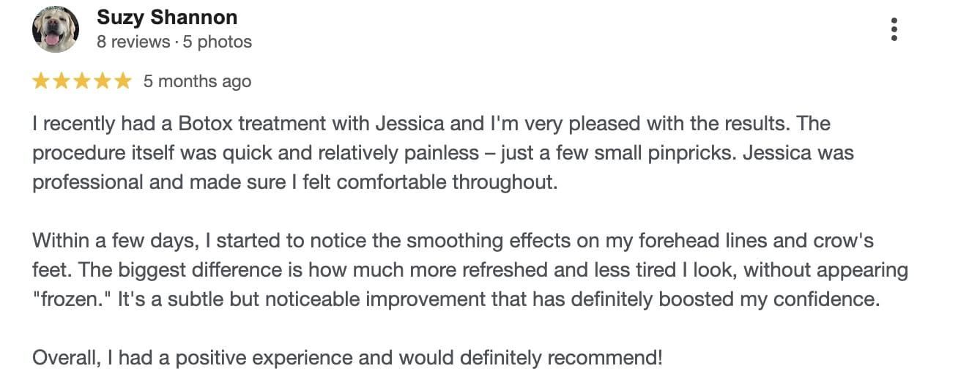
Task: Open the three-dot more options menu
Action: pyautogui.click(x=894, y=29)
